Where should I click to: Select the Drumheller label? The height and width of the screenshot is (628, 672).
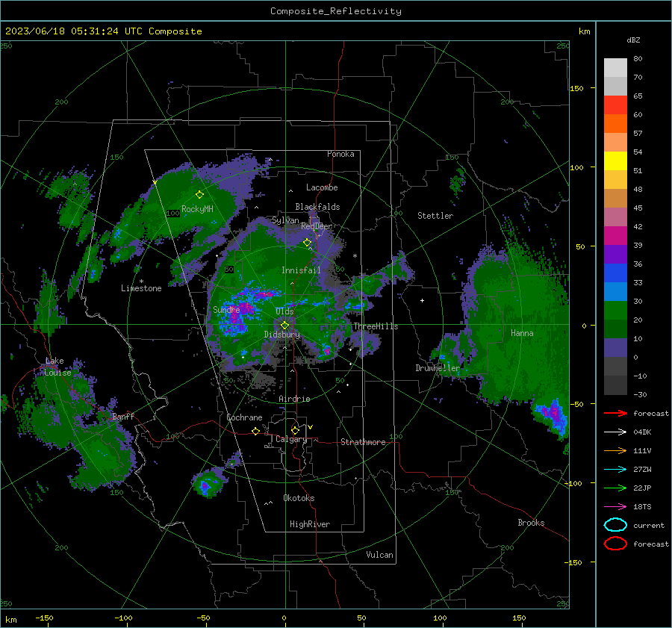click(x=438, y=368)
